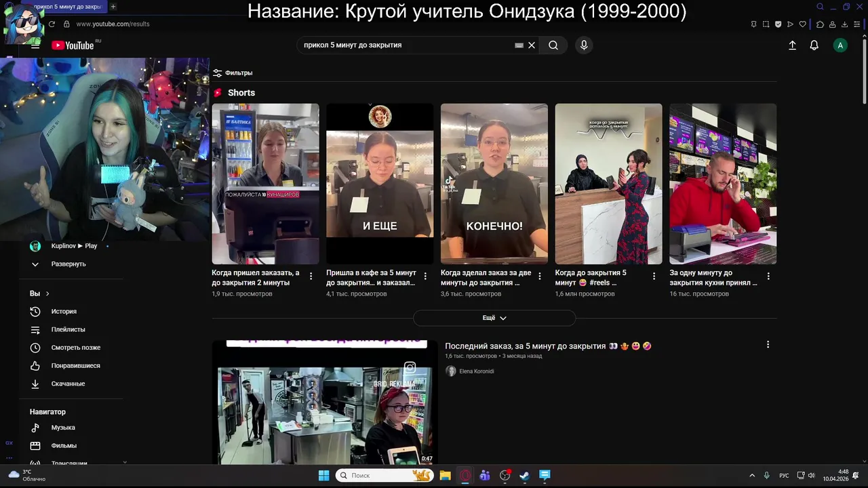This screenshot has height=488, width=868.
Task: Click the site security lock icon
Action: tap(66, 24)
